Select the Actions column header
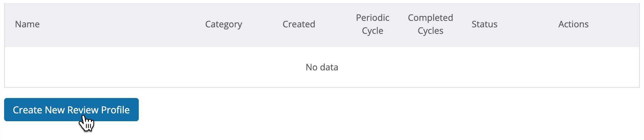 (573, 24)
